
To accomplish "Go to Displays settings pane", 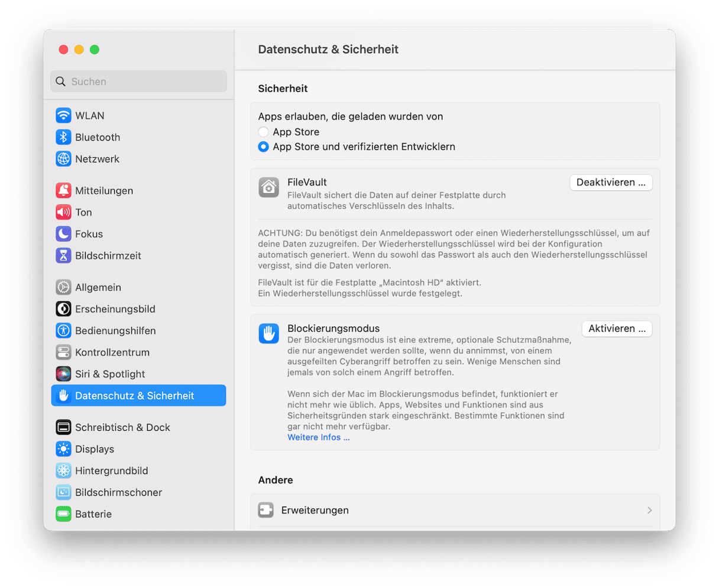I will pos(94,449).
